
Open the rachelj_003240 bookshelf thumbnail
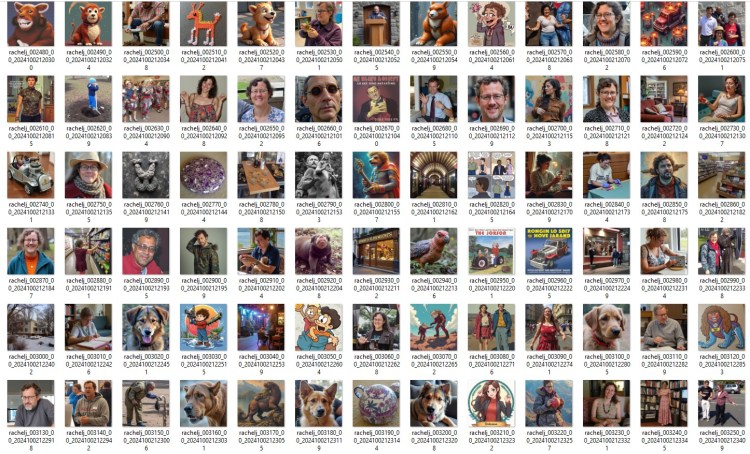pyautogui.click(x=664, y=404)
